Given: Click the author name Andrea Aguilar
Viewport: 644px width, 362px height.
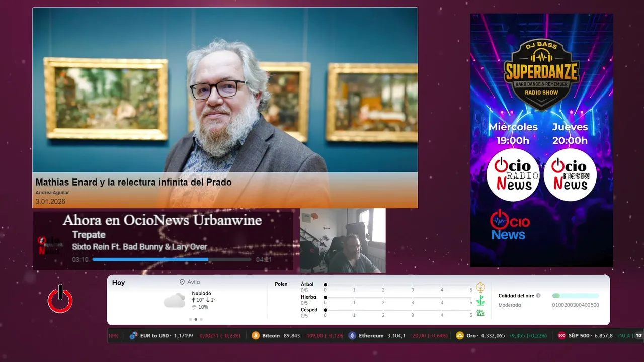Looking at the screenshot, I should pos(52,193).
